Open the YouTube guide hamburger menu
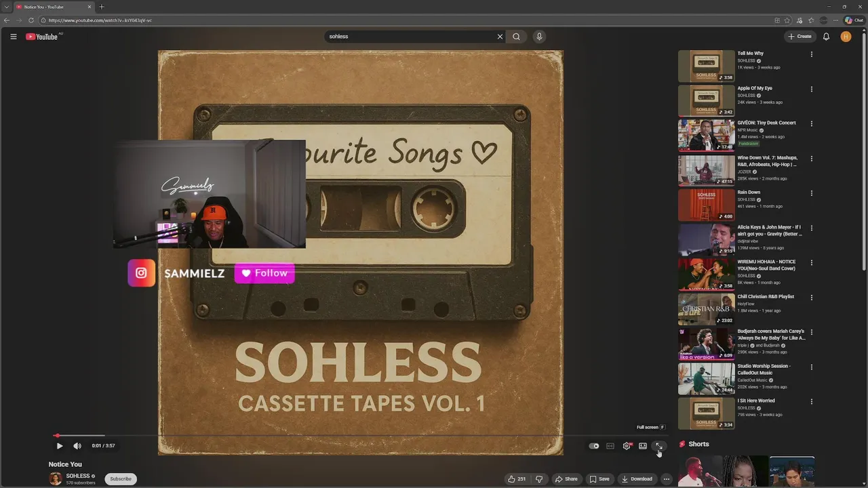 [x=14, y=37]
